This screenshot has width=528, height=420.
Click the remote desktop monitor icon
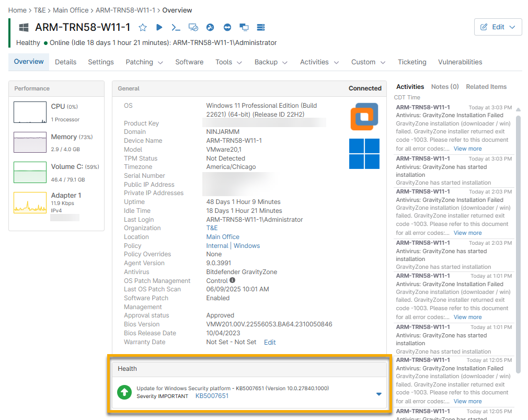pyautogui.click(x=193, y=27)
